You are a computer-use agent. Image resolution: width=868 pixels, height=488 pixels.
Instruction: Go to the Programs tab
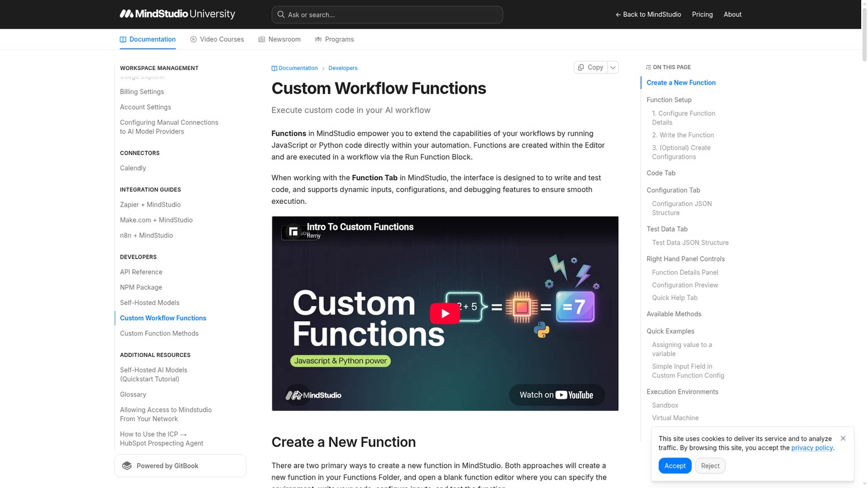334,40
